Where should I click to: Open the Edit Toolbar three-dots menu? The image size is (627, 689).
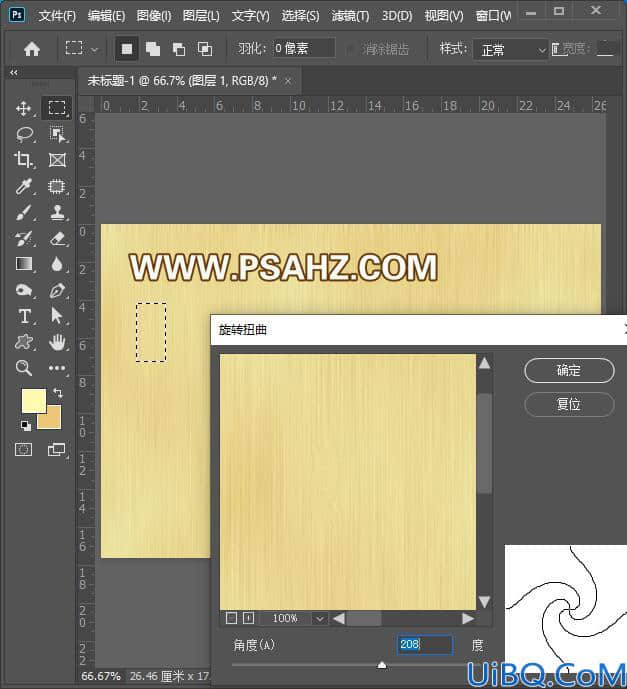coord(57,368)
